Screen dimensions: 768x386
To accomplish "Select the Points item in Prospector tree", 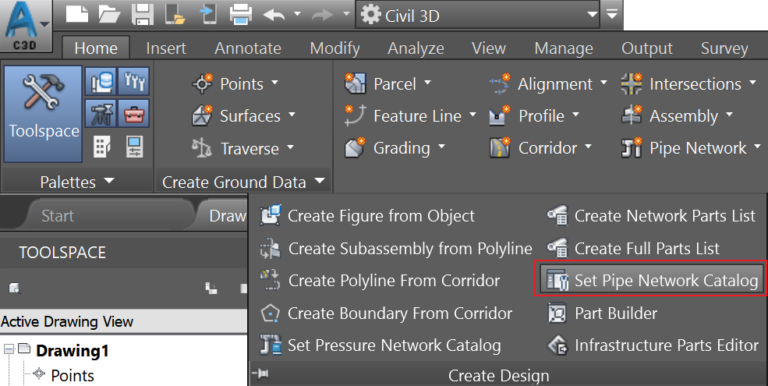I will pyautogui.click(x=72, y=375).
